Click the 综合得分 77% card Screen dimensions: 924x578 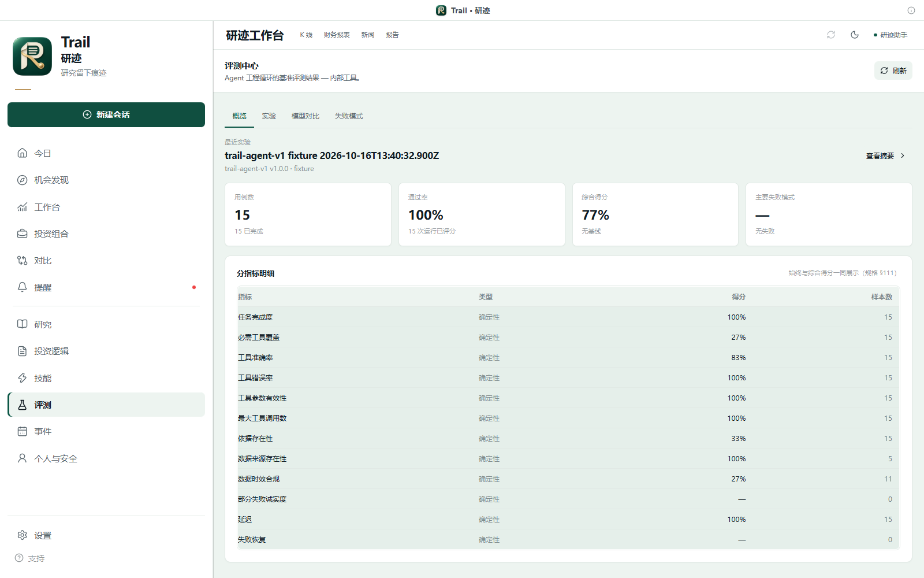pyautogui.click(x=655, y=214)
